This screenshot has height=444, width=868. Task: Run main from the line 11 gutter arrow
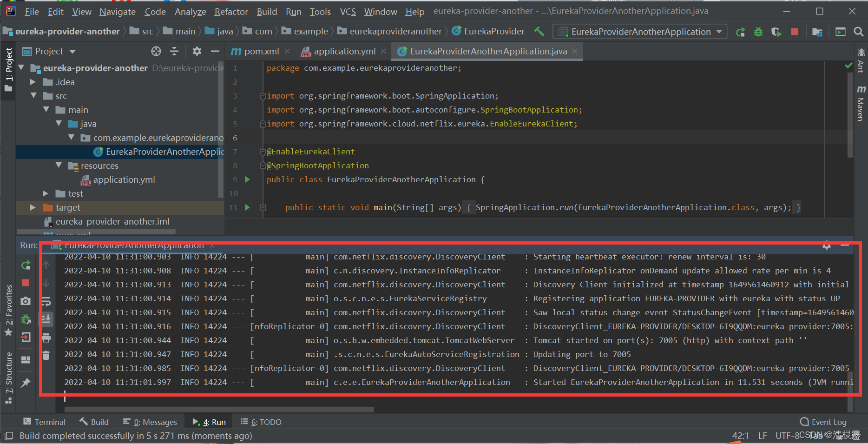247,207
